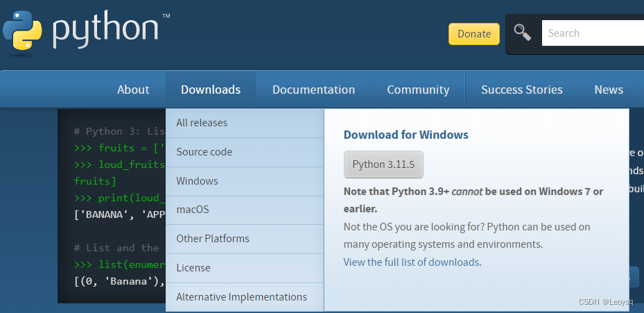The height and width of the screenshot is (313, 644).
Task: Click the '>>> print(loud_' code line
Action: [119, 198]
